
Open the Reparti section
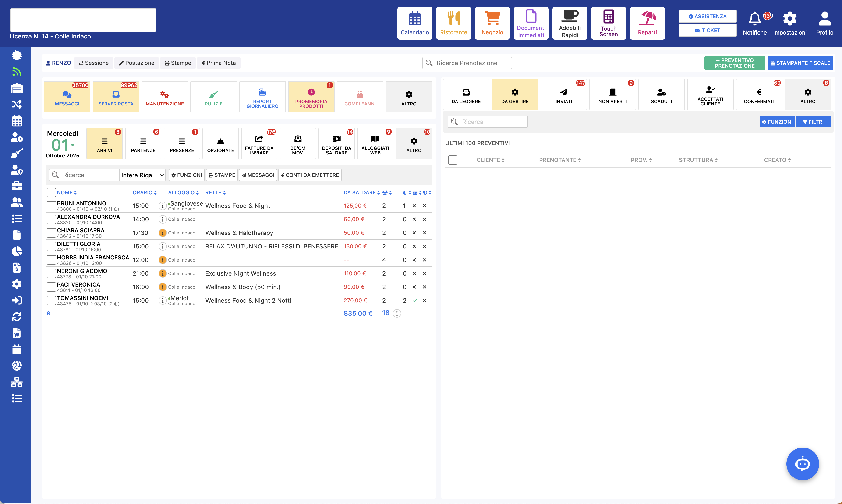(647, 23)
